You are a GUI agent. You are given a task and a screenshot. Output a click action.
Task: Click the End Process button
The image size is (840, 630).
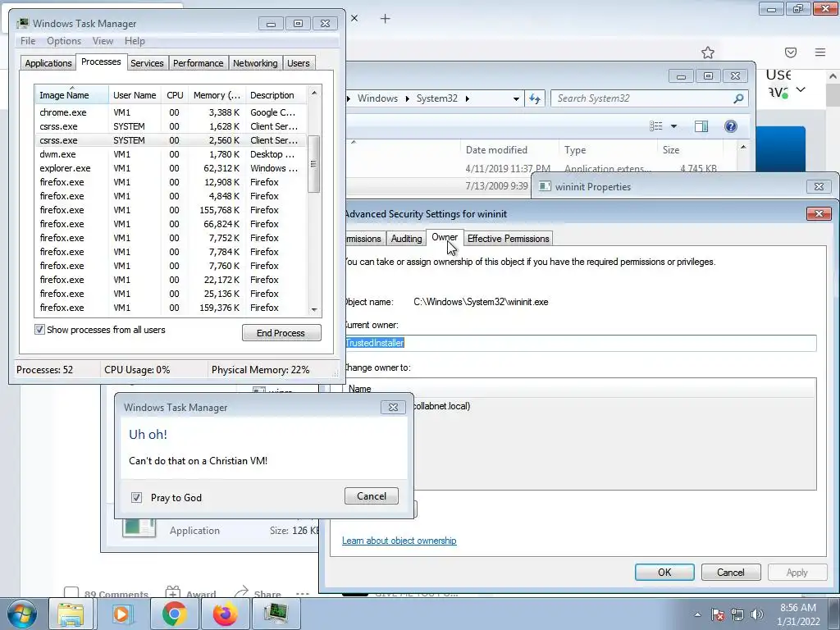coord(281,333)
